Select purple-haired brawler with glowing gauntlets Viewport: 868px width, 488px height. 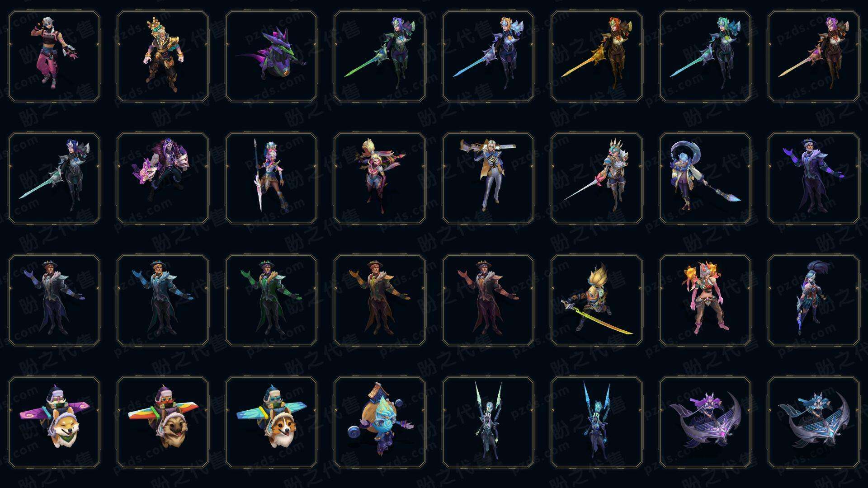coord(163,178)
